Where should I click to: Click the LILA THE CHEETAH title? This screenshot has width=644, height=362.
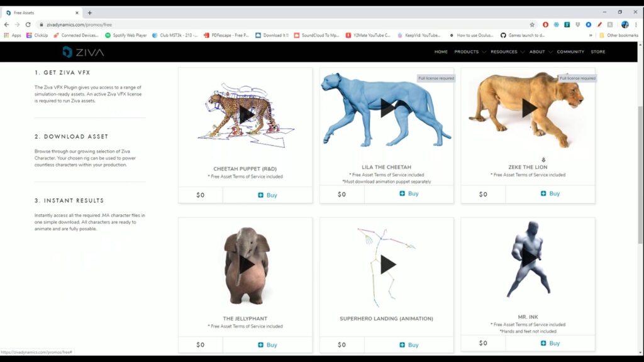(x=387, y=167)
